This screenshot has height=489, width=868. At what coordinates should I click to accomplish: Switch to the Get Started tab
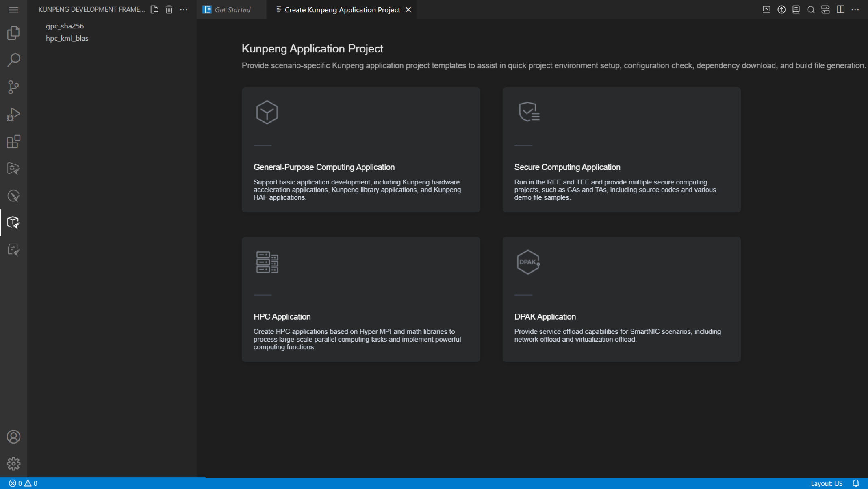[232, 10]
